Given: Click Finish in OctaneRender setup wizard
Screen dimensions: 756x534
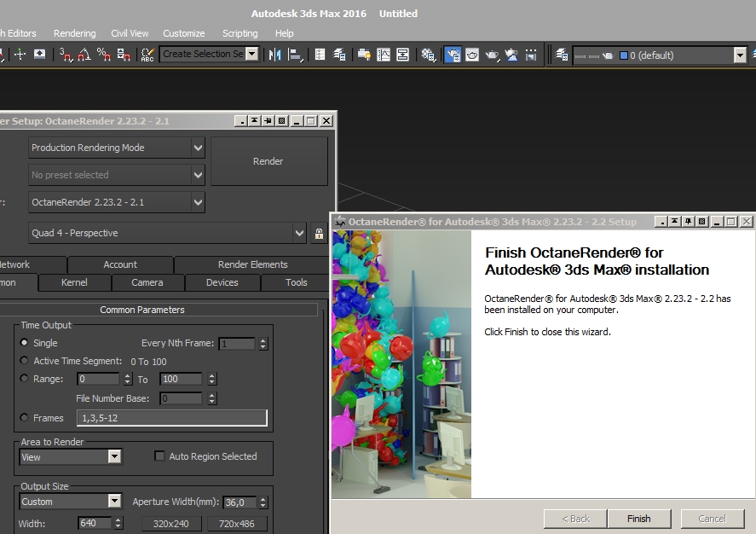Looking at the screenshot, I should [x=639, y=519].
